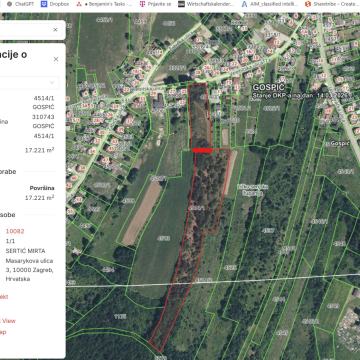The width and height of the screenshot is (360, 360).
Task: Select parcel 4513 west of highlighted plot
Action: coord(163,238)
